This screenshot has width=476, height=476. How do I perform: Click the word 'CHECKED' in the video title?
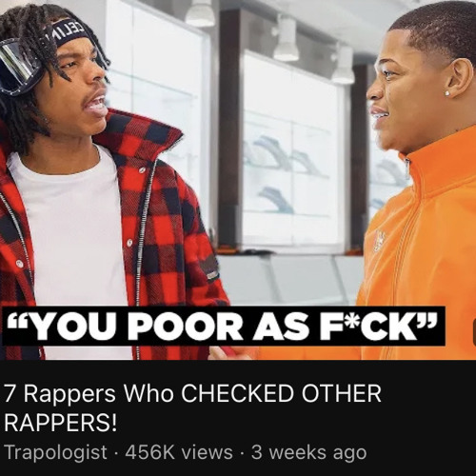tap(237, 393)
